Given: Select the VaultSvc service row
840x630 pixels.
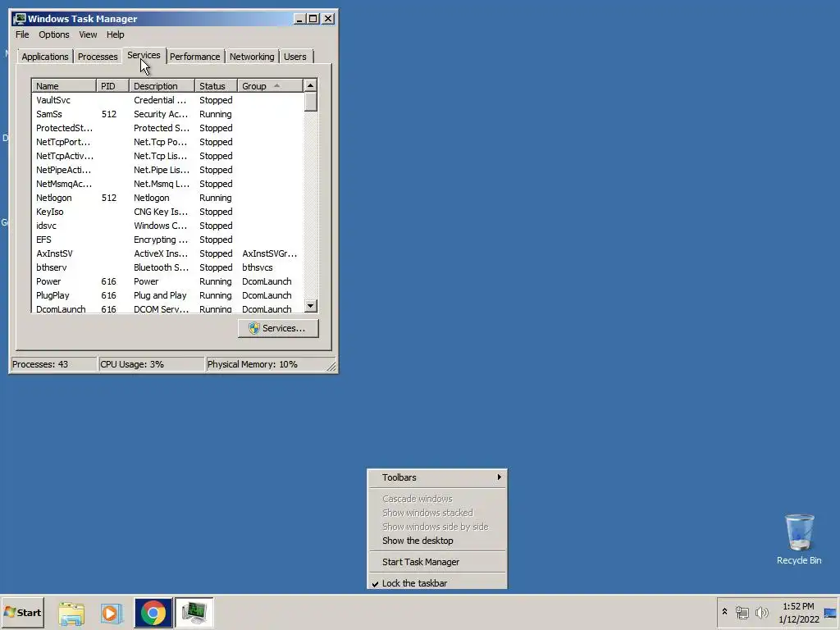Looking at the screenshot, I should (x=167, y=100).
